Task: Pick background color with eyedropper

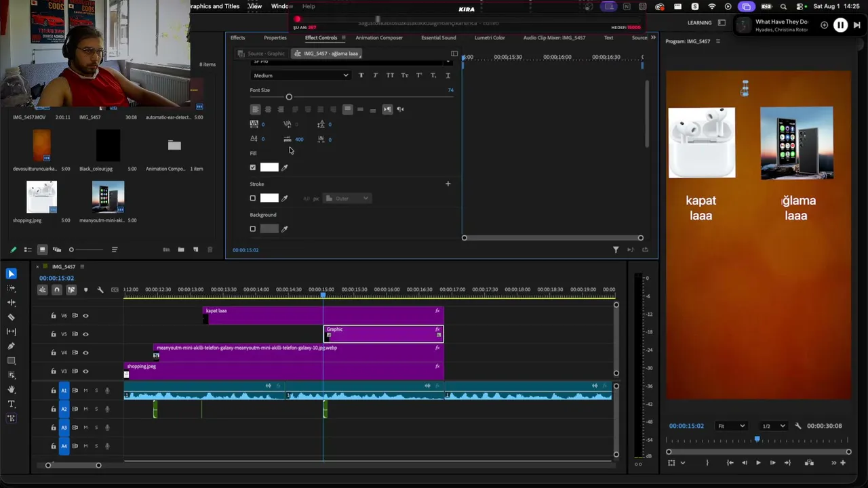Action: coord(285,229)
